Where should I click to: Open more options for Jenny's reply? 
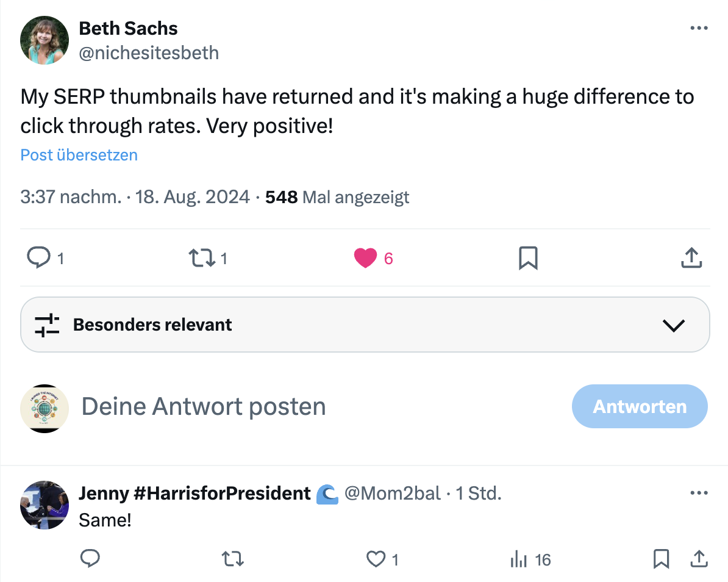pyautogui.click(x=699, y=493)
